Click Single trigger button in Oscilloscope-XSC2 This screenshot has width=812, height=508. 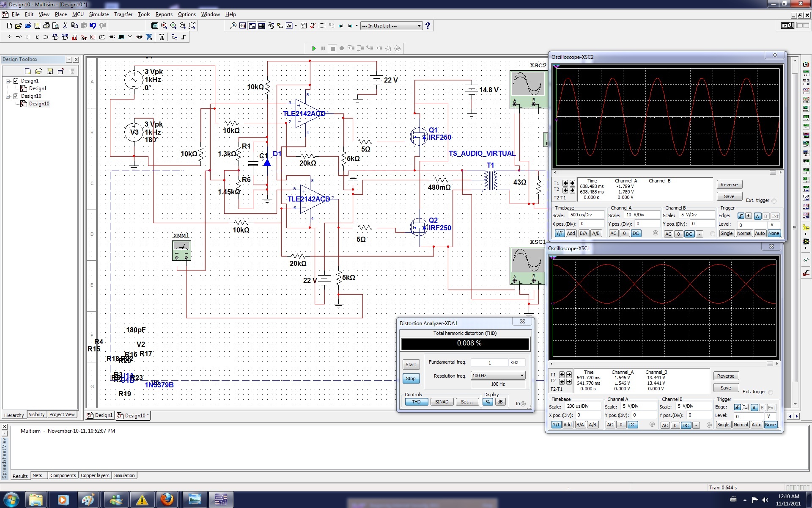point(727,233)
